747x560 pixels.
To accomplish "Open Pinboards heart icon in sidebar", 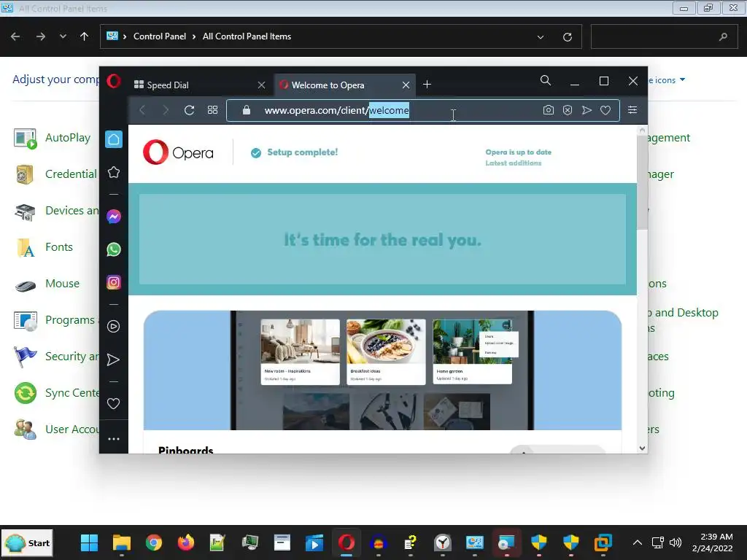I will tap(113, 404).
